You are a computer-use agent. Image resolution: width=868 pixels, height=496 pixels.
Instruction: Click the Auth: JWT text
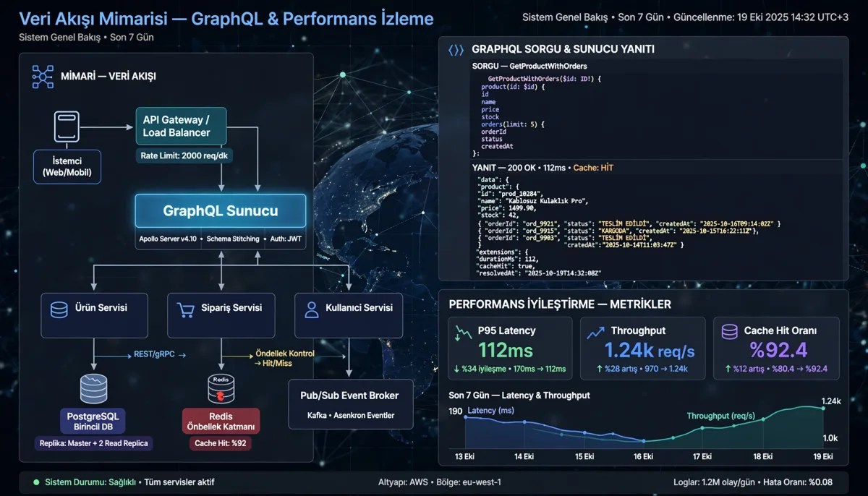click(285, 239)
